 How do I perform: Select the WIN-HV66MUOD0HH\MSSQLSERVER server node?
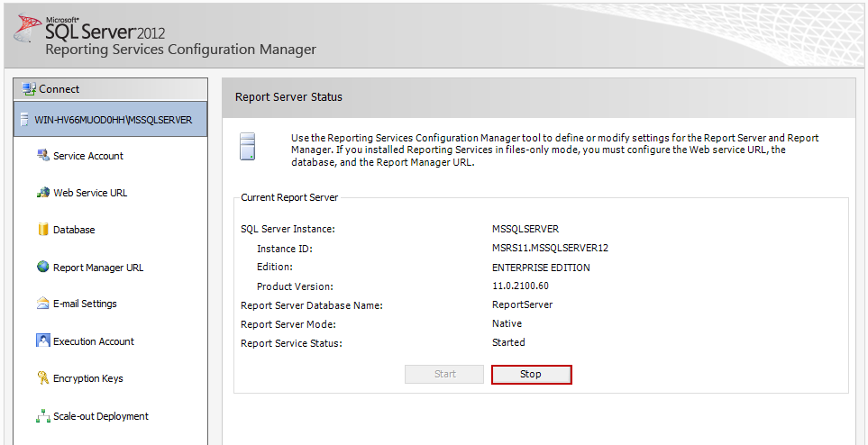[x=113, y=120]
